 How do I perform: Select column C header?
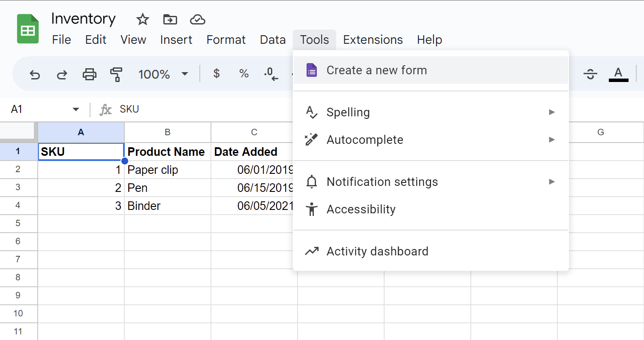pyautogui.click(x=254, y=132)
